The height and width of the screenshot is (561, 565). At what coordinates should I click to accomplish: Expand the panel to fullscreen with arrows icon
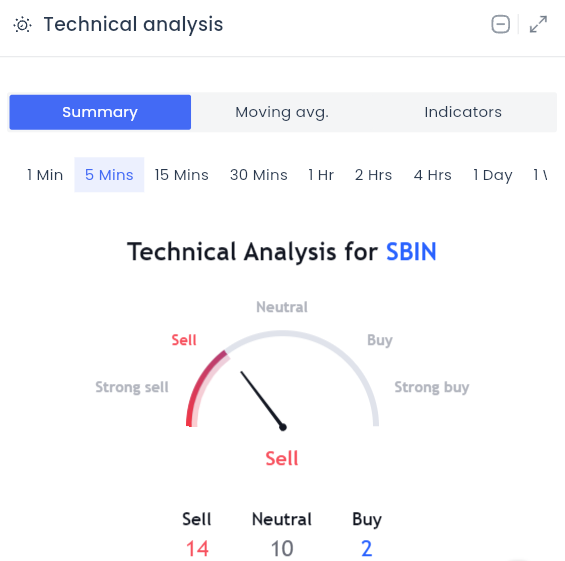pyautogui.click(x=538, y=24)
